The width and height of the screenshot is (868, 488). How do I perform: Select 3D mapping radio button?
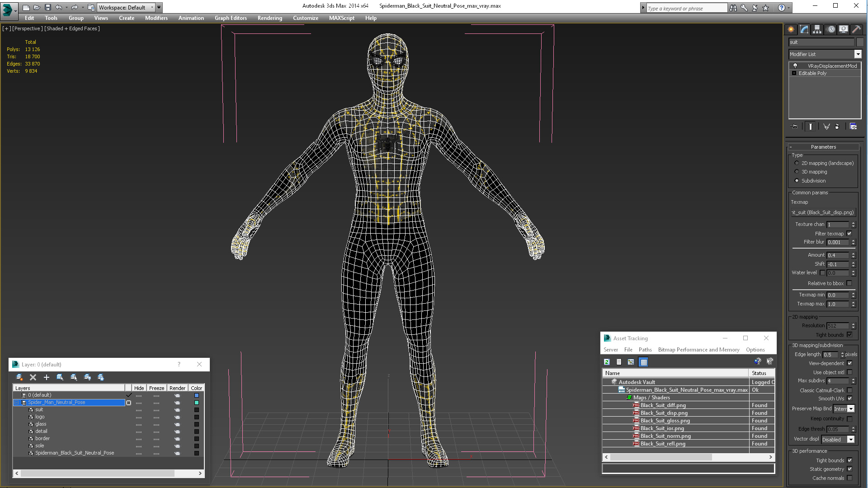pyautogui.click(x=797, y=172)
